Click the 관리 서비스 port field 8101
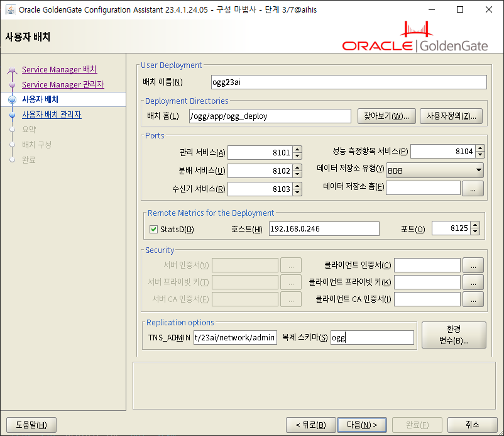504x436 pixels. [x=260, y=152]
